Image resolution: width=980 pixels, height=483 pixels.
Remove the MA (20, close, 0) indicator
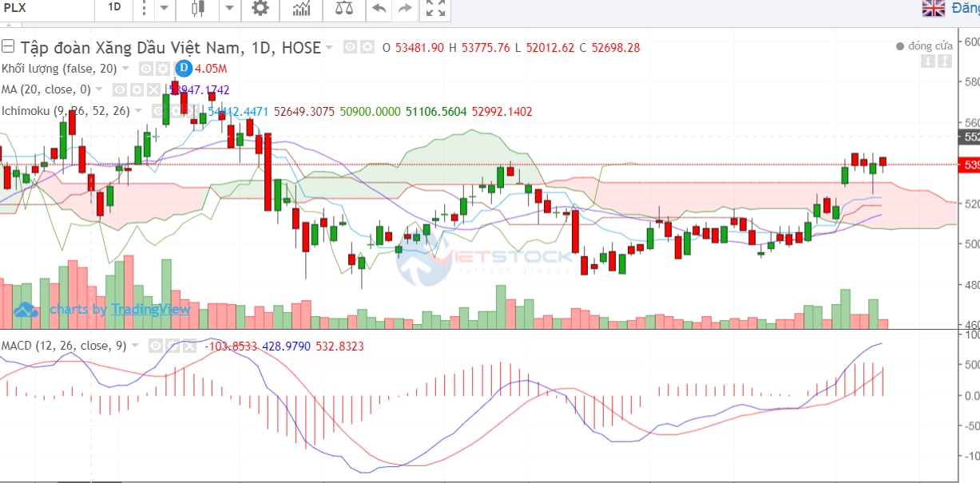[x=153, y=89]
